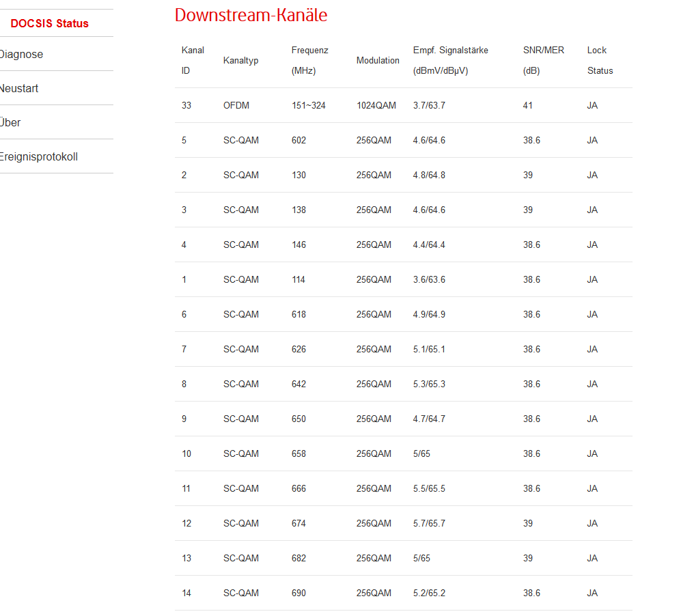Click the Modulation column header

point(378,60)
